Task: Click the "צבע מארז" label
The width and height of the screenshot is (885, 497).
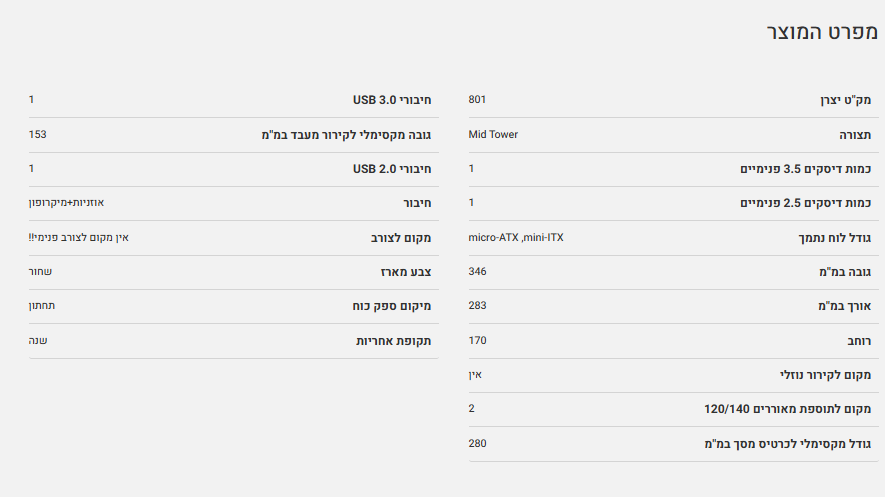Action: pyautogui.click(x=404, y=272)
